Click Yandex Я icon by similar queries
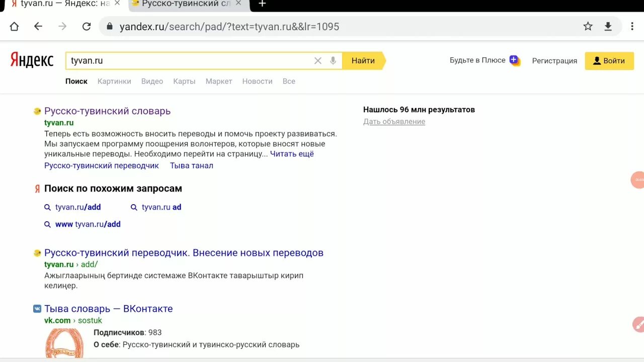 (x=37, y=189)
